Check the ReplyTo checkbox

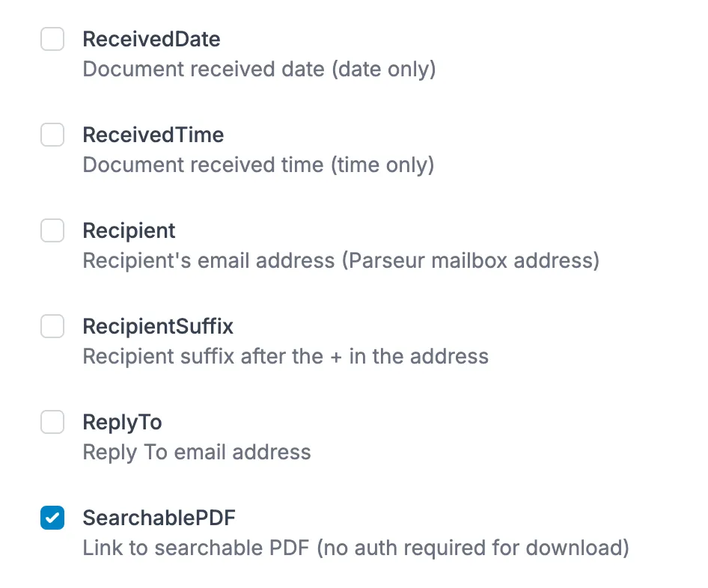coord(52,422)
